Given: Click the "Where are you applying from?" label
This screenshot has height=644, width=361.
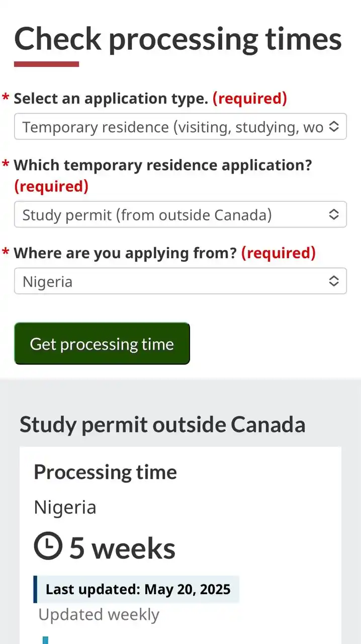Looking at the screenshot, I should click(125, 253).
